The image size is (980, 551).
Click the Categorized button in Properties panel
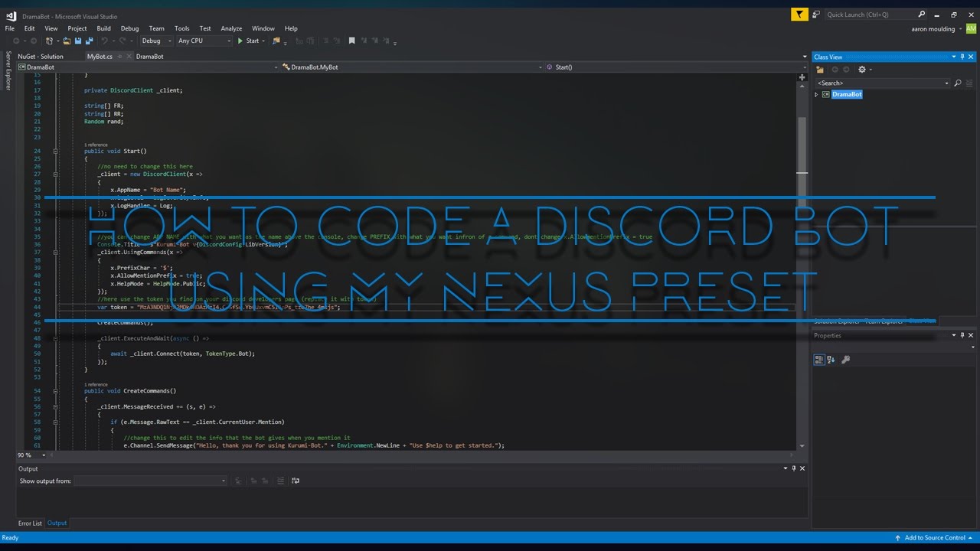819,359
